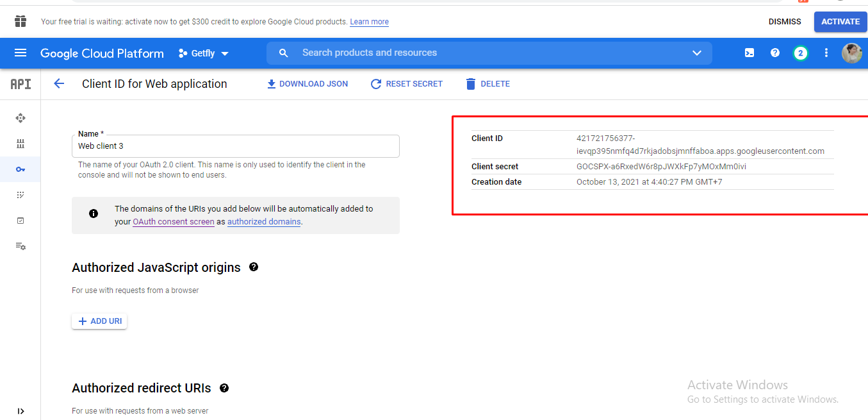Open Dashboard icon in left sidebar
Viewport: 868px width, 420px height.
pyautogui.click(x=20, y=118)
